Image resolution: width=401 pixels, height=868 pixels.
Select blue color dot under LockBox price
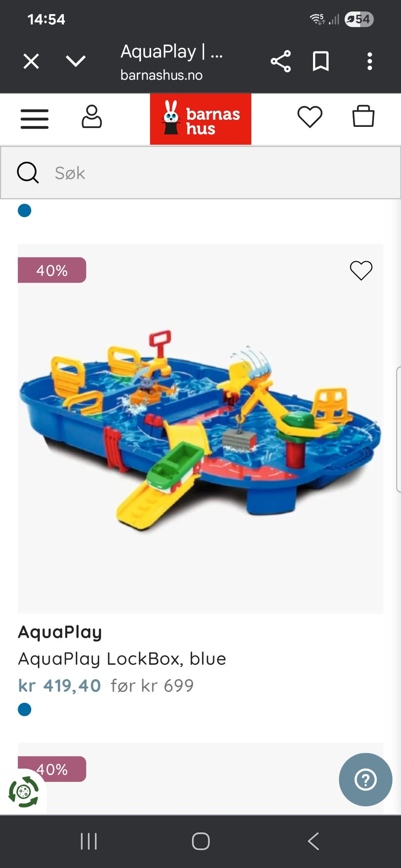(x=25, y=709)
